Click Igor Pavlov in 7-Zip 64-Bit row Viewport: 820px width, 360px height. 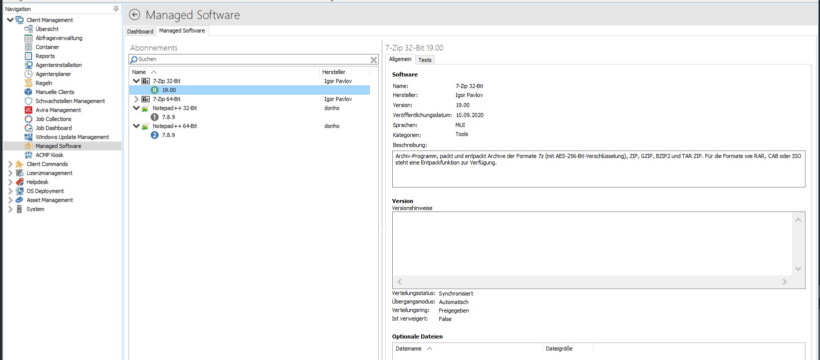pyautogui.click(x=338, y=99)
